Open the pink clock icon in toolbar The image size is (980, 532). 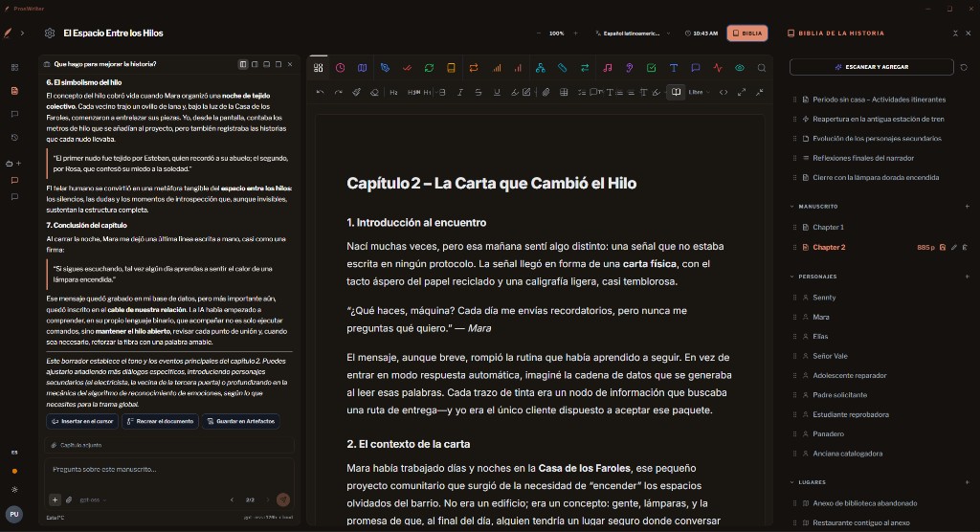(340, 68)
